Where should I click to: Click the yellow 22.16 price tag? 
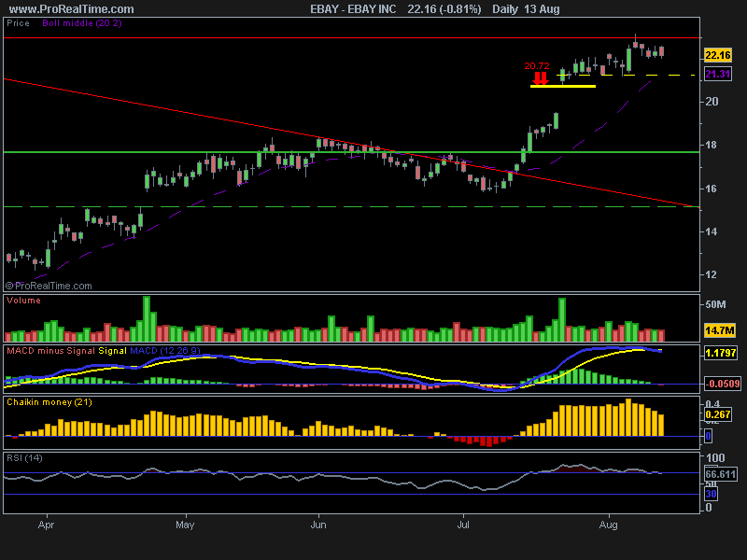tap(718, 55)
